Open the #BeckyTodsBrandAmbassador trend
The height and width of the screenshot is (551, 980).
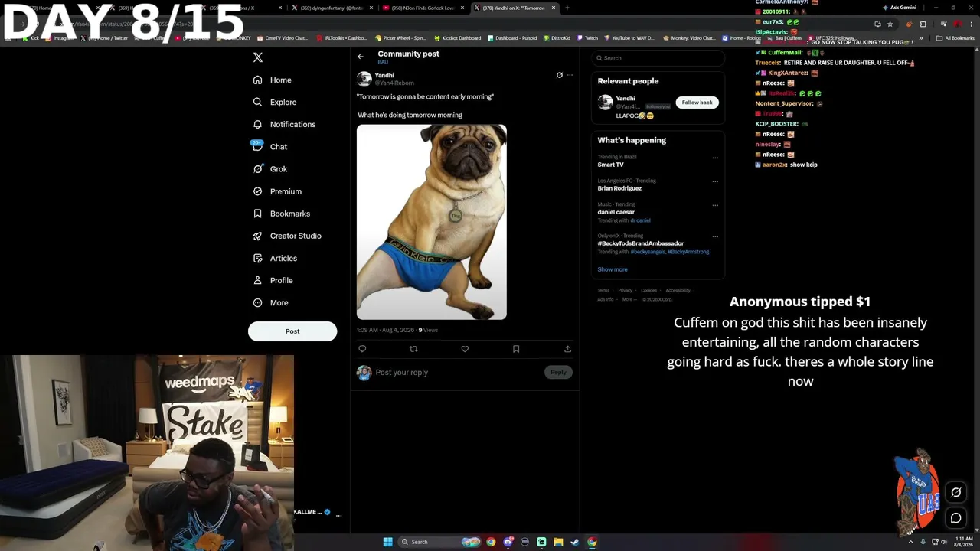(640, 243)
